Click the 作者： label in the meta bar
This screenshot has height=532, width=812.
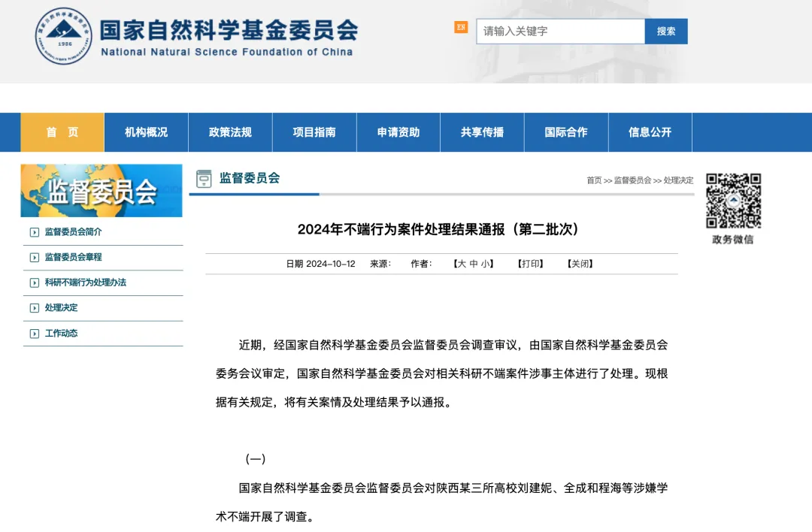pos(422,264)
